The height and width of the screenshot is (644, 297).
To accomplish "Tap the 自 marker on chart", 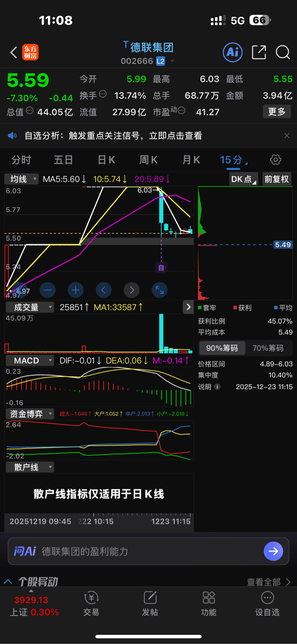I will [161, 268].
